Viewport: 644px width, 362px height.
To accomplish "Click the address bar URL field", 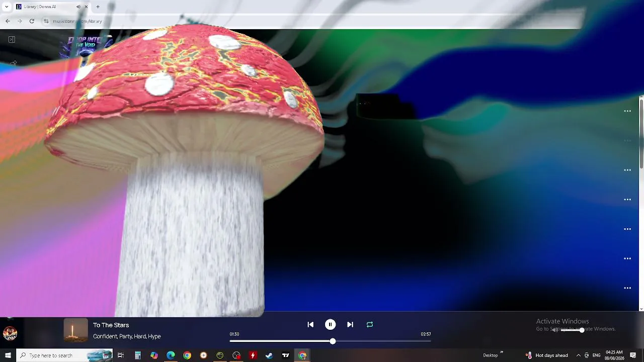I will 312,21.
